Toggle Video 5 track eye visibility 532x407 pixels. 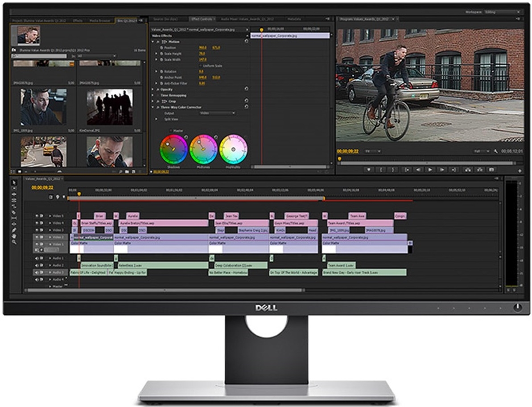point(37,216)
